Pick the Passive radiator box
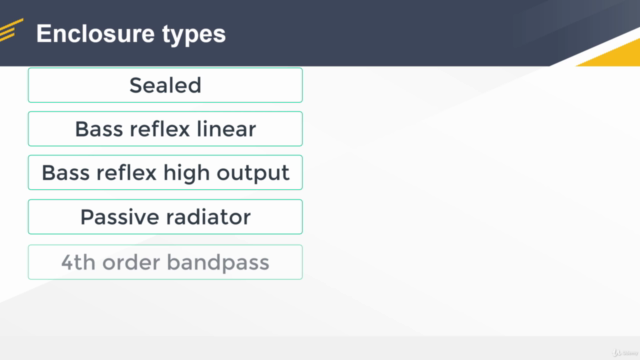 pos(165,217)
